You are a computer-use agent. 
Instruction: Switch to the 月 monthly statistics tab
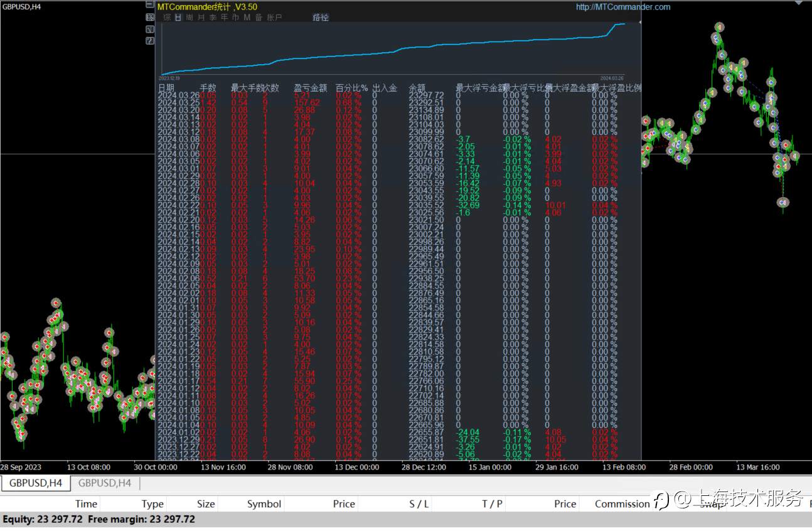point(201,18)
